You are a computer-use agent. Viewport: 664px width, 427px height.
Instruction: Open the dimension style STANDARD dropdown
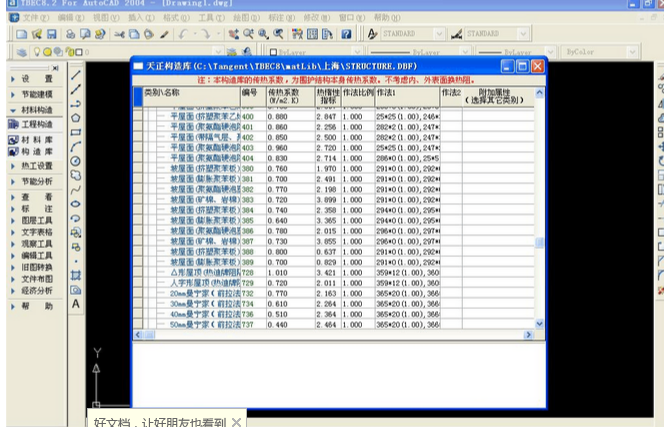click(523, 34)
